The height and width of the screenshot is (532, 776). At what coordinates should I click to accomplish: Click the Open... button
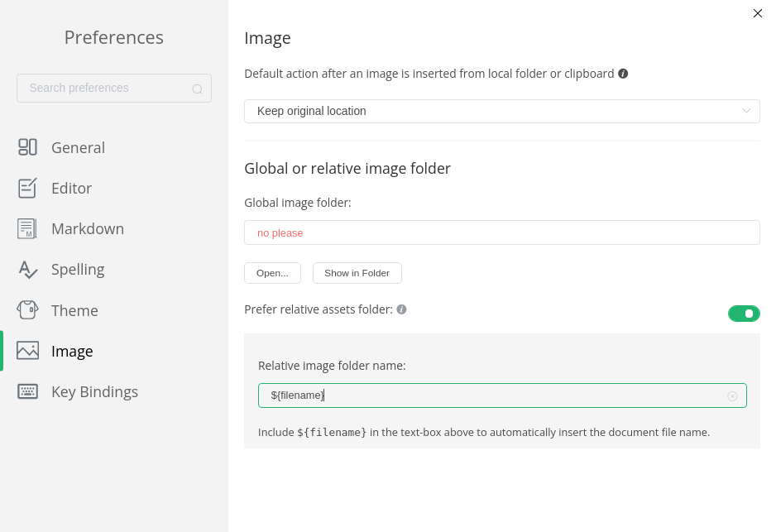[273, 273]
